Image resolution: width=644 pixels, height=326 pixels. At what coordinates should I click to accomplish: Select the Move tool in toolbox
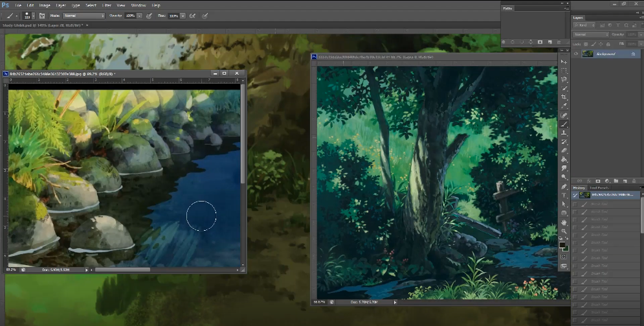click(564, 62)
